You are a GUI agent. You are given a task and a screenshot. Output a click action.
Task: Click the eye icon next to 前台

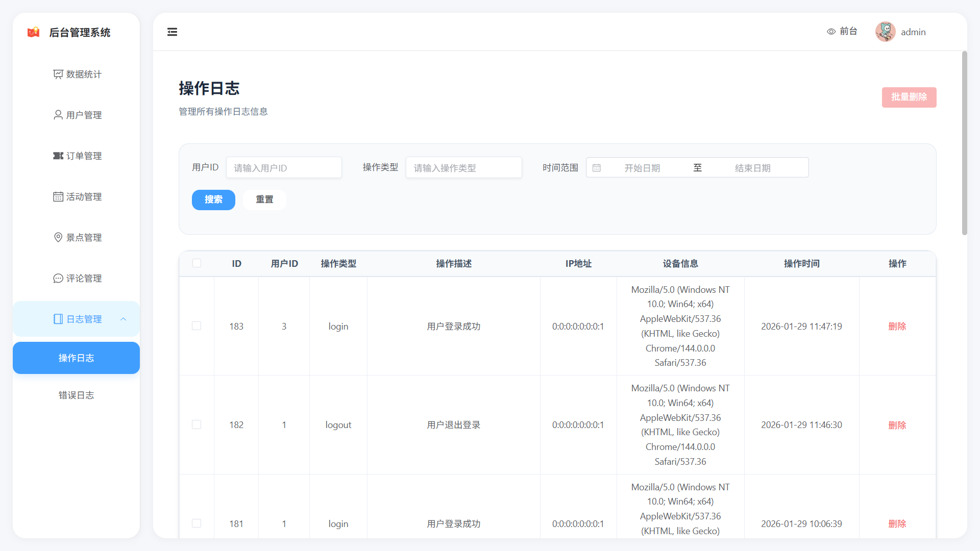[x=831, y=32]
